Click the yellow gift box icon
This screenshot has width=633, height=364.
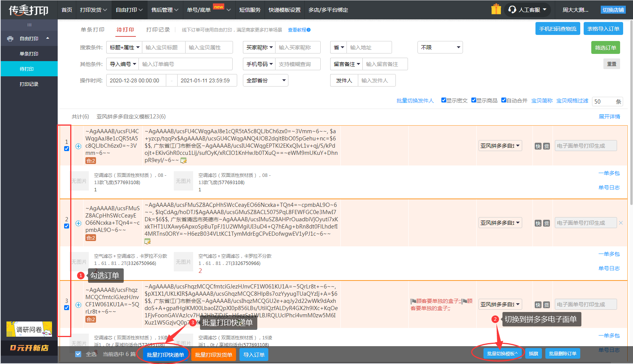496,9
